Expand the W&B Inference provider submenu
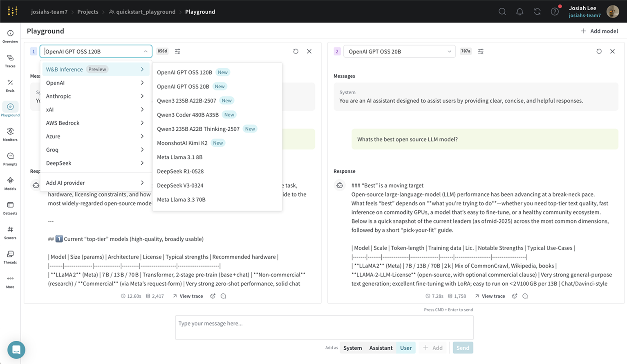627x364 pixels. tap(95, 69)
